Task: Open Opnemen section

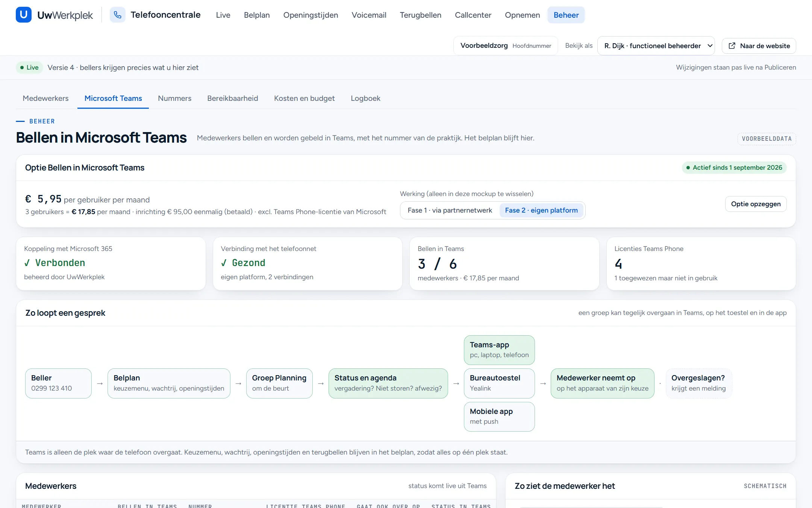Action: [522, 15]
